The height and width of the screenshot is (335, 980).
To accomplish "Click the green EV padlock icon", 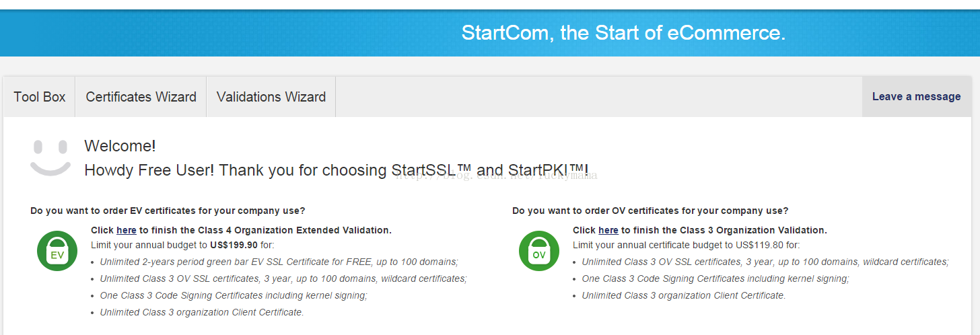I will point(57,252).
